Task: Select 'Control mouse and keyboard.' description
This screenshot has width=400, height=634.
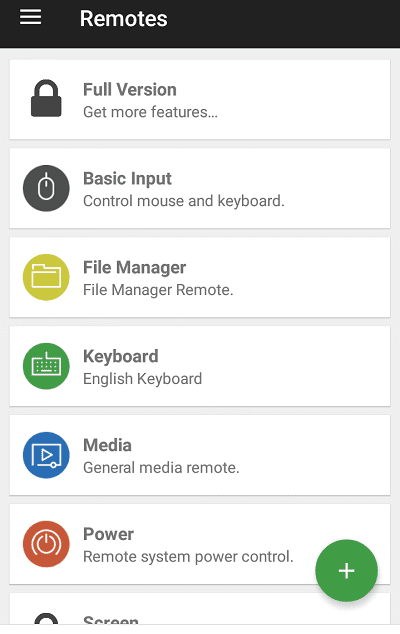Action: pyautogui.click(x=184, y=201)
